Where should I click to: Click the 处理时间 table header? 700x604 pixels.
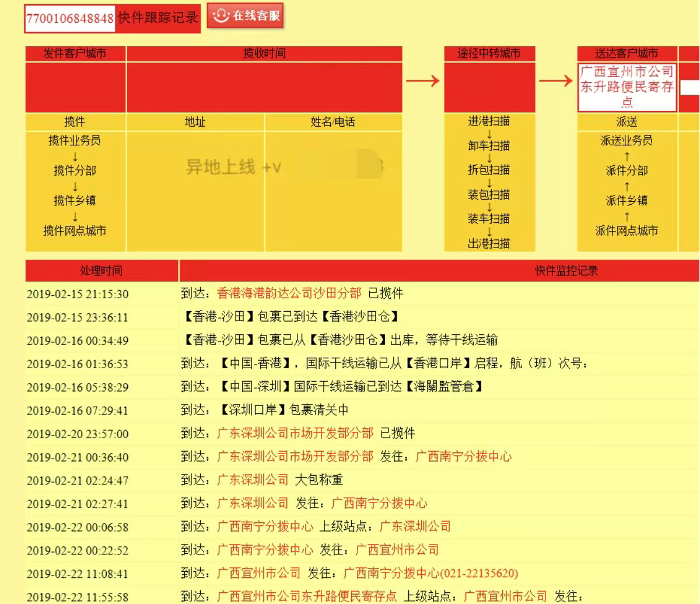pyautogui.click(x=101, y=271)
